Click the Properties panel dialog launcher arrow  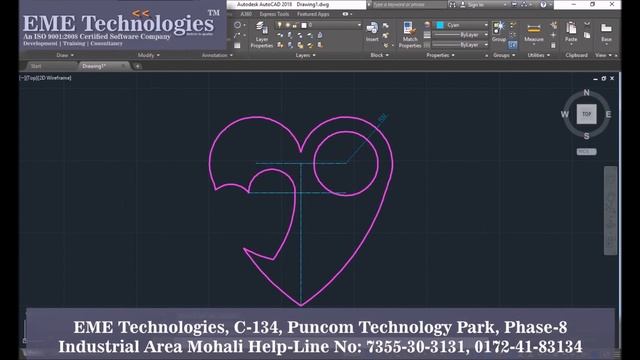[487, 56]
